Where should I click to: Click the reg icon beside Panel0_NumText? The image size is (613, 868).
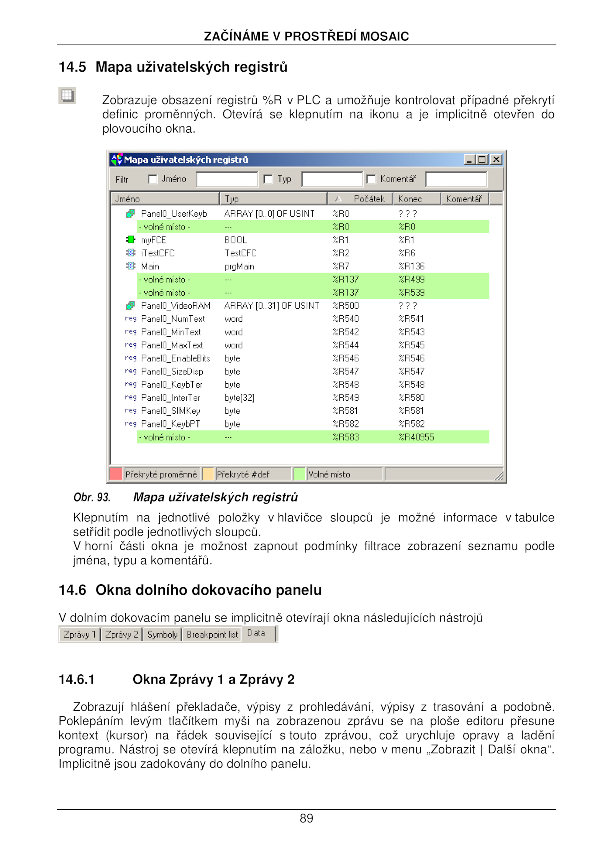tap(130, 319)
